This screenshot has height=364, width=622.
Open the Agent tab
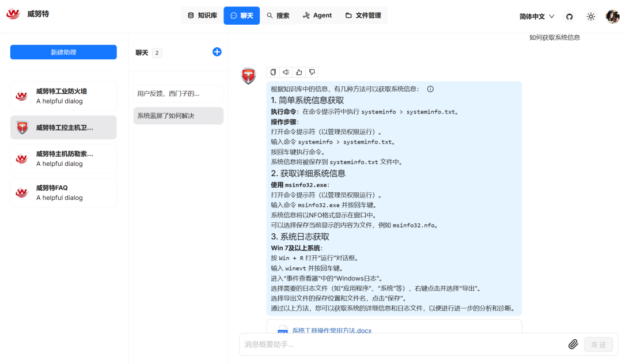point(317,16)
